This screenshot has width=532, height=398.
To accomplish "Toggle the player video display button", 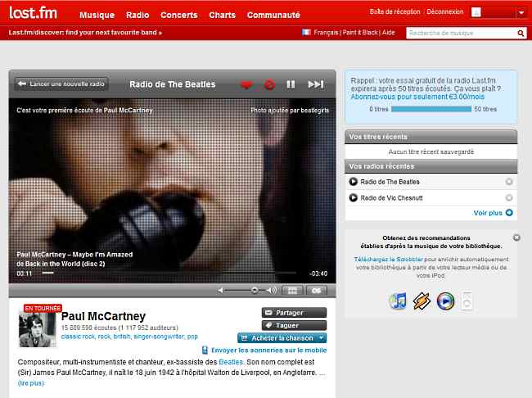I will pos(292,291).
